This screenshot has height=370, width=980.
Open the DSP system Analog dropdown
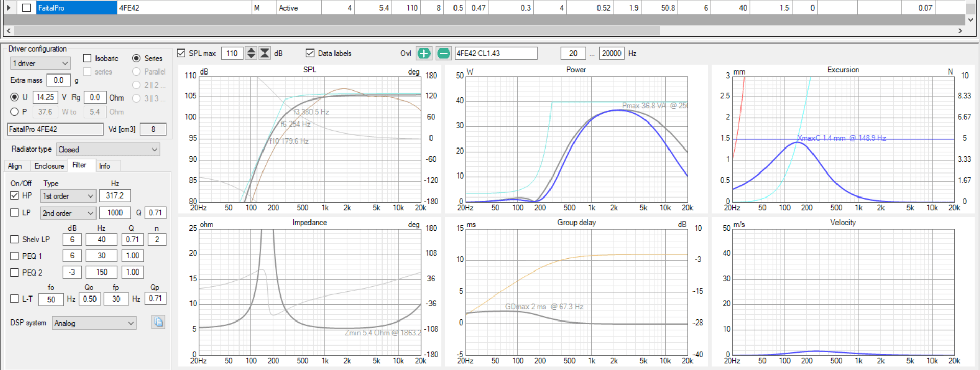pos(94,323)
